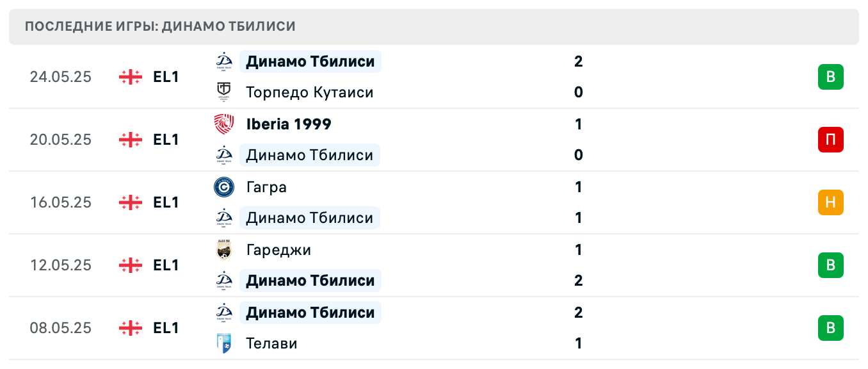Click the Гареджи club crest

tap(223, 249)
